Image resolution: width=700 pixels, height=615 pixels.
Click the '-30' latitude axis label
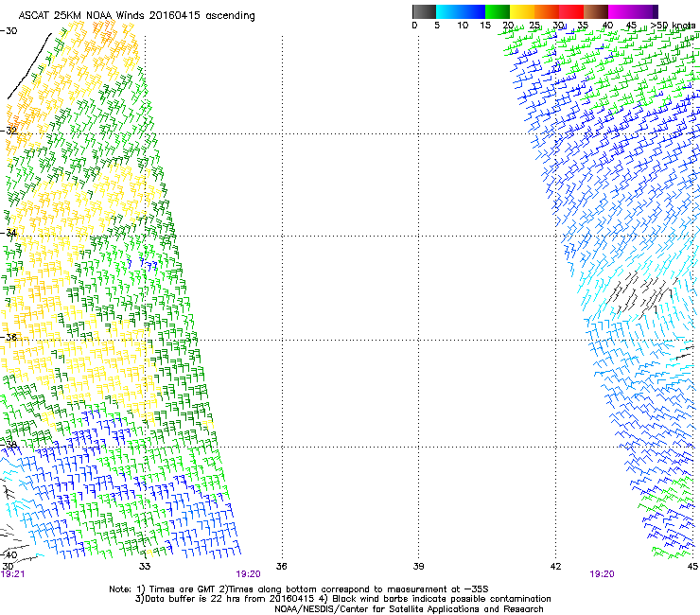[9, 31]
